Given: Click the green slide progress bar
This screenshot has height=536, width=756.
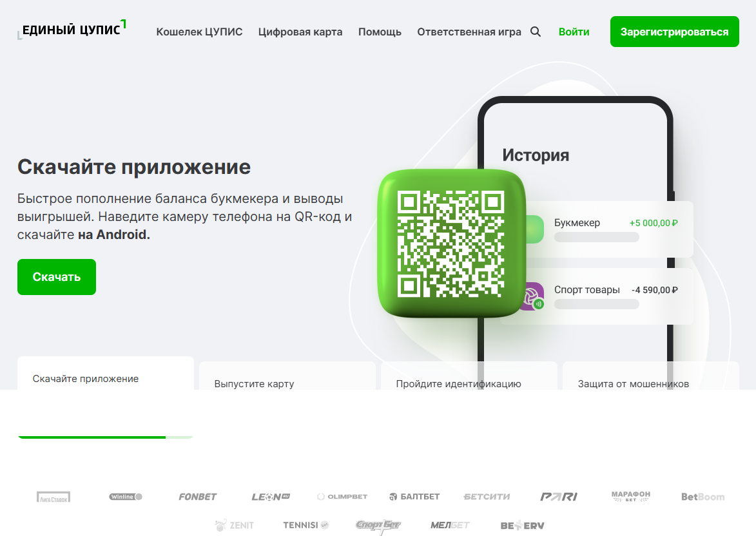Looking at the screenshot, I should (106, 437).
